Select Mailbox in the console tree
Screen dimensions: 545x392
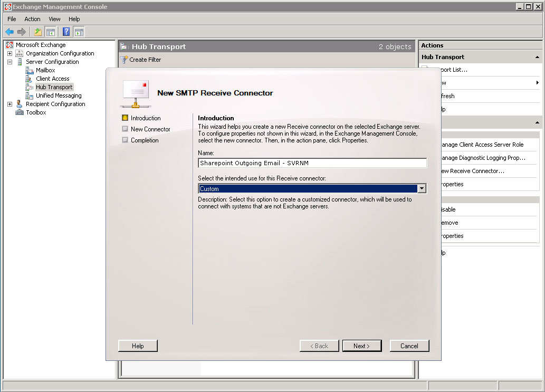(45, 70)
